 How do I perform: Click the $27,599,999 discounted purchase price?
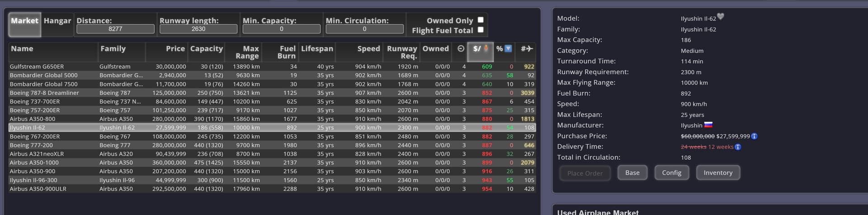click(733, 136)
